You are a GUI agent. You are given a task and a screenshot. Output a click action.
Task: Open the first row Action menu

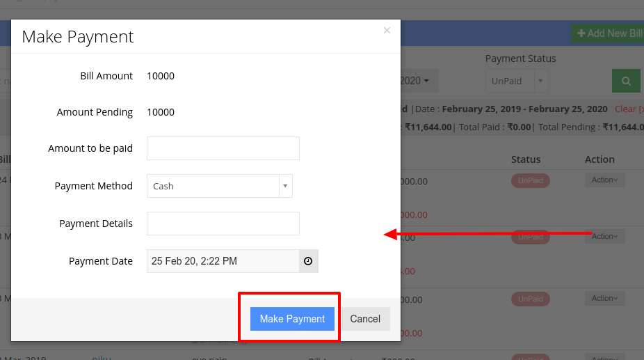click(x=604, y=180)
